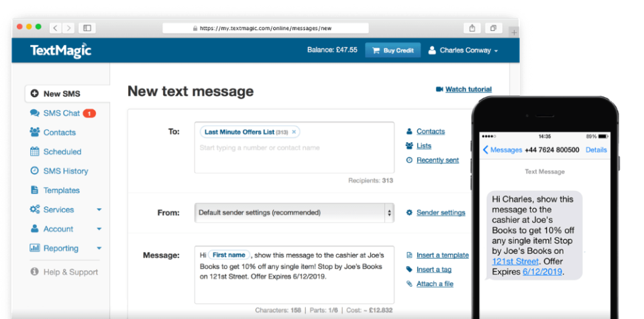Click the Watch tutorial video icon
This screenshot has width=644, height=319.
(x=439, y=89)
